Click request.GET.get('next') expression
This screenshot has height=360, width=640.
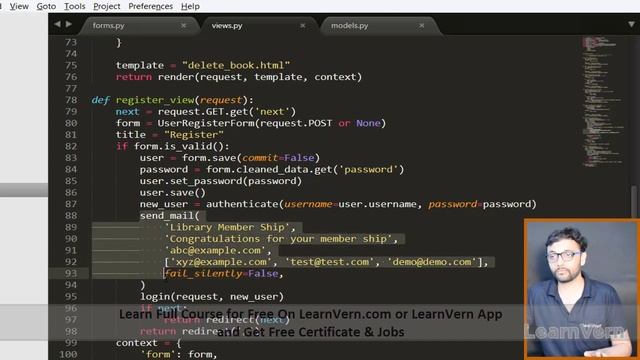[227, 112]
